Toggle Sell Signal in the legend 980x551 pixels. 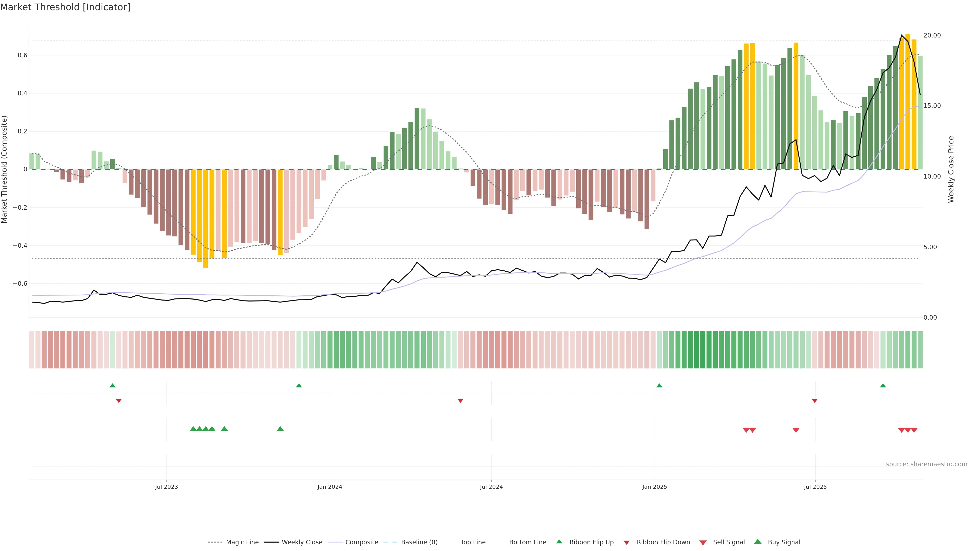[x=729, y=542]
